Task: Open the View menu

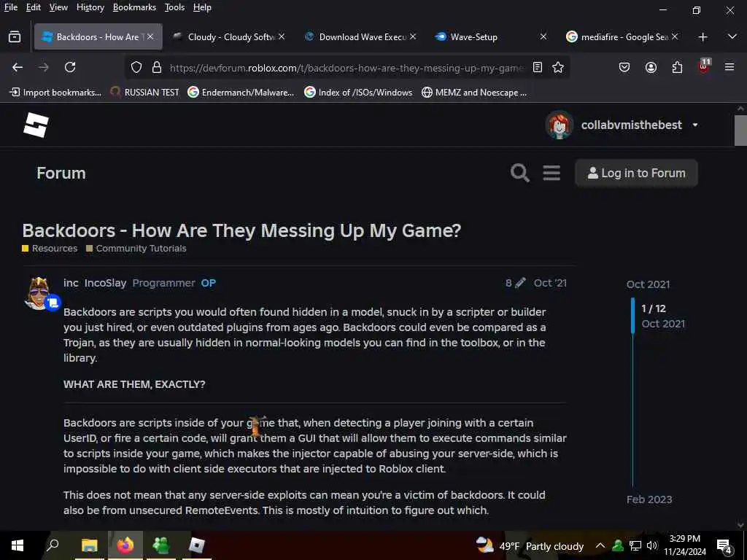Action: pos(58,7)
